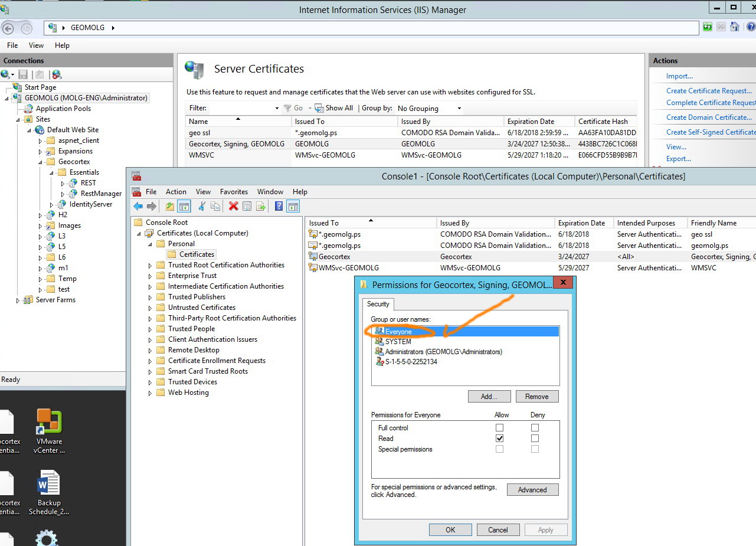Viewport: 756px width, 546px height.
Task: Check Deny for Read permission
Action: coord(535,439)
